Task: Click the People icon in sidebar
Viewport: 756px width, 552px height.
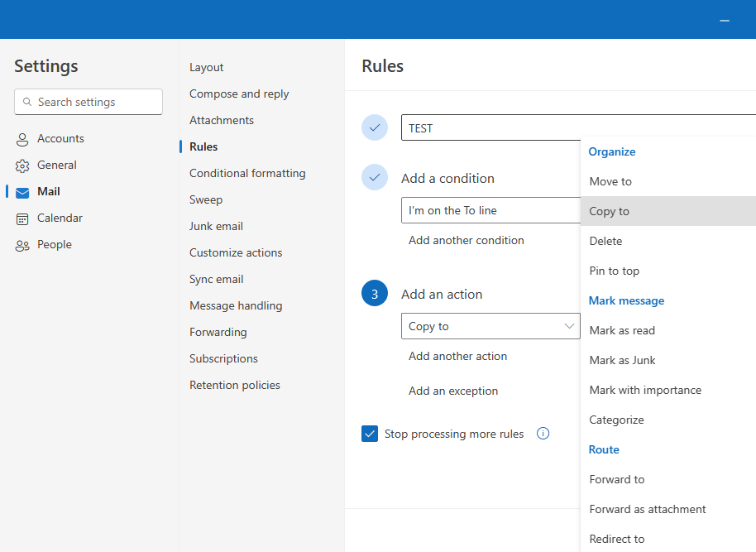Action: click(22, 246)
